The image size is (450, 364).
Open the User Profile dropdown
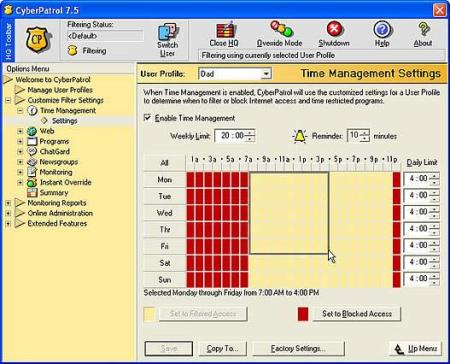(x=266, y=74)
